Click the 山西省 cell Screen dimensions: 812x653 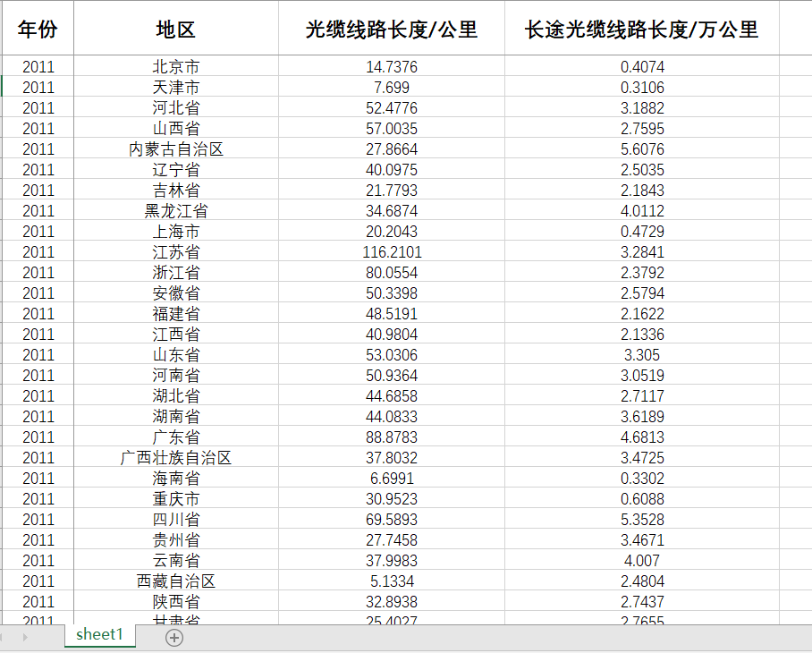point(176,128)
